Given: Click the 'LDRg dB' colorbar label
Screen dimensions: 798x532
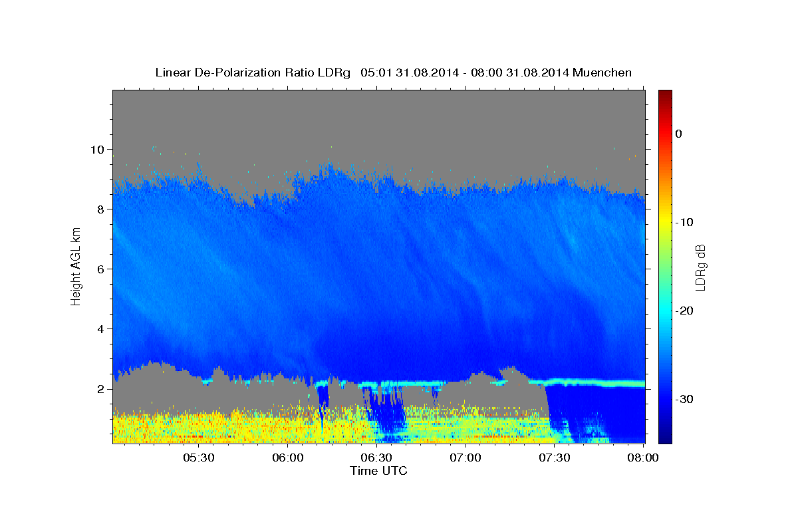Looking at the screenshot, I should click(700, 267).
